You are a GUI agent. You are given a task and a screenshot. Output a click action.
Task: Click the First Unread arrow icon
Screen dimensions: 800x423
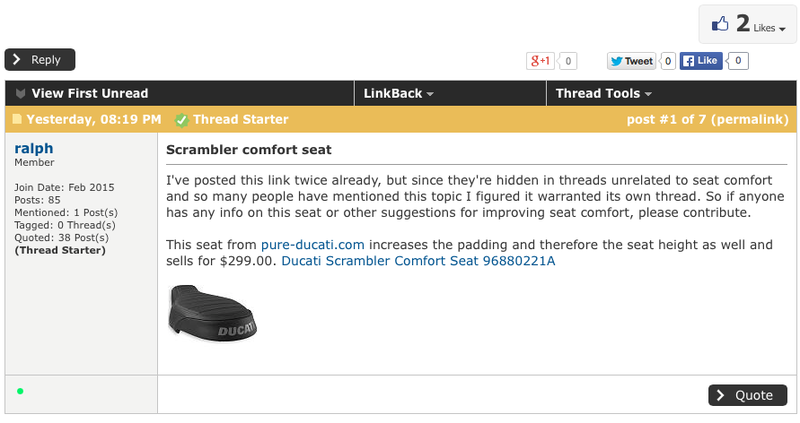(x=20, y=93)
